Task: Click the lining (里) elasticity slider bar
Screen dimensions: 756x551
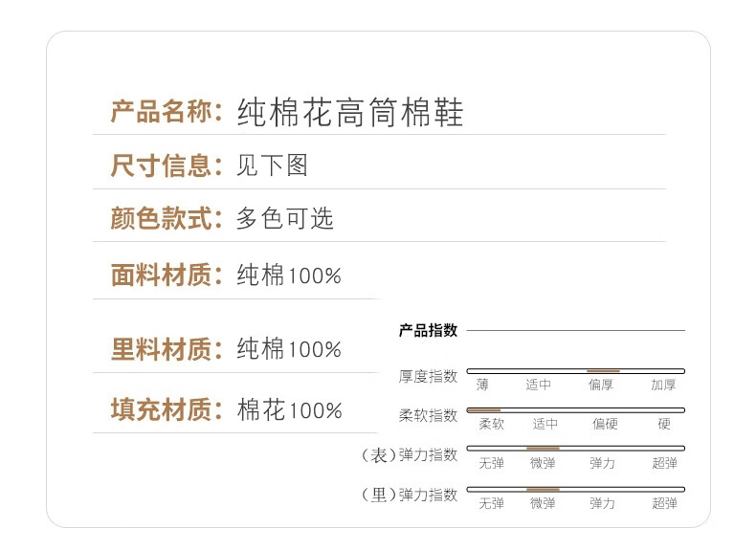Action: tap(575, 489)
